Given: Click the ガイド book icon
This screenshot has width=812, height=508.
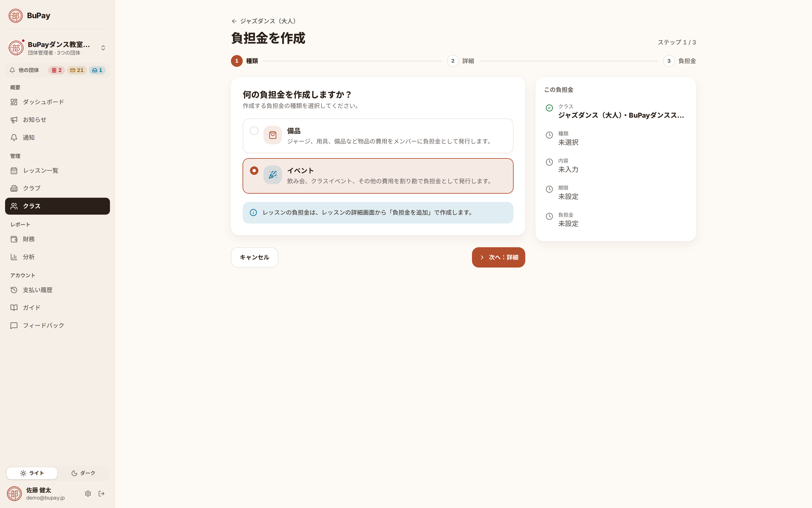Looking at the screenshot, I should pyautogui.click(x=14, y=308).
